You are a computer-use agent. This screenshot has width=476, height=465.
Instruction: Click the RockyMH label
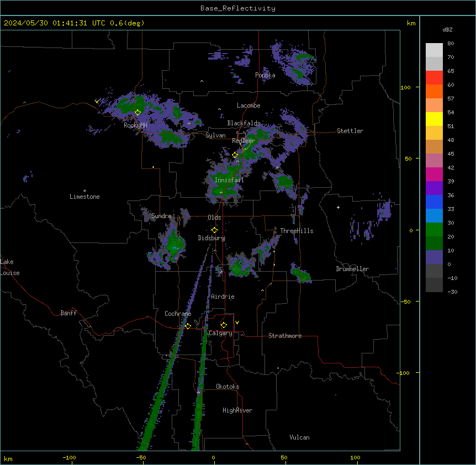click(135, 125)
